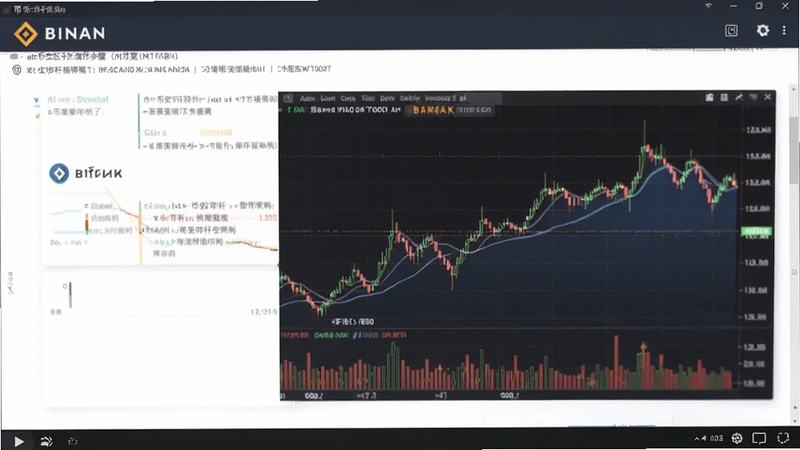Open the third menu in chart menu bar
Viewport: 800px width, 450px height.
pos(348,98)
